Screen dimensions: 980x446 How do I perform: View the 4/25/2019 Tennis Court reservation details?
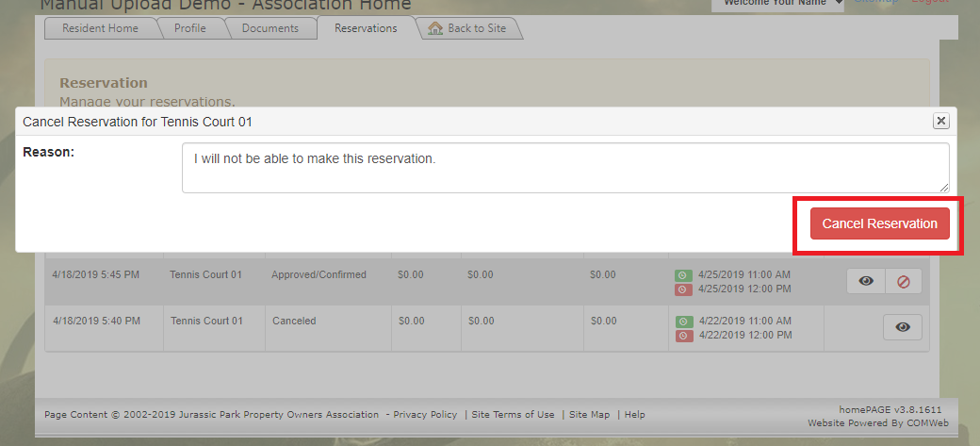click(x=866, y=282)
